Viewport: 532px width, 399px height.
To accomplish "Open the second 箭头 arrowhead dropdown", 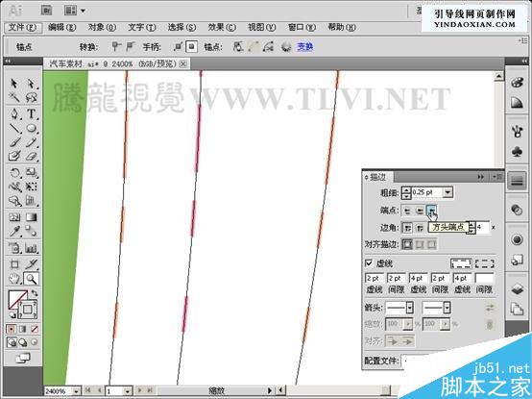I will tap(447, 308).
